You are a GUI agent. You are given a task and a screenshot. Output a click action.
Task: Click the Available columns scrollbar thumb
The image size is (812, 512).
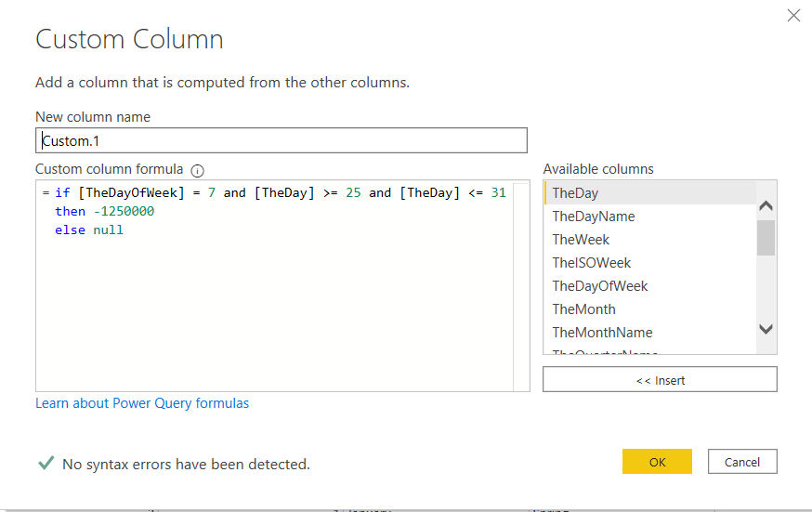click(x=766, y=238)
